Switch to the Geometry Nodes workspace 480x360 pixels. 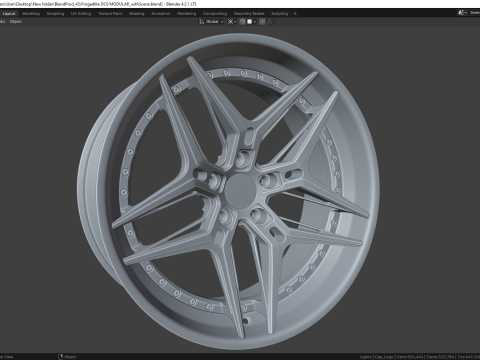(x=249, y=14)
